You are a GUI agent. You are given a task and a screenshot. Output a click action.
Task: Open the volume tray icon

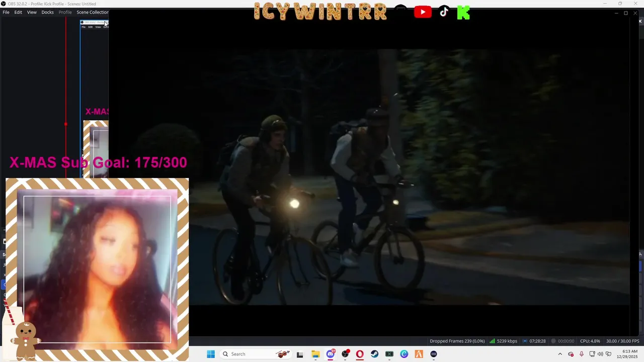coord(600,354)
